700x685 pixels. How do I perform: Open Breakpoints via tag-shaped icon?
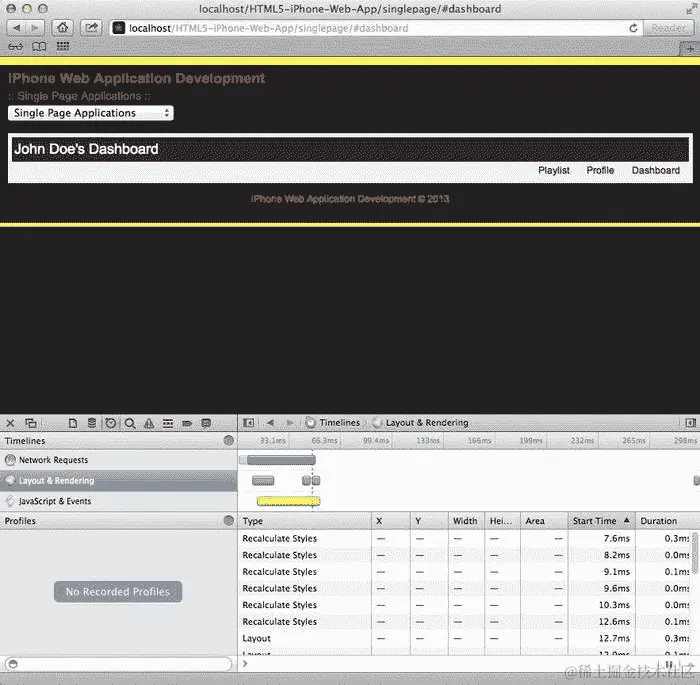pos(187,423)
